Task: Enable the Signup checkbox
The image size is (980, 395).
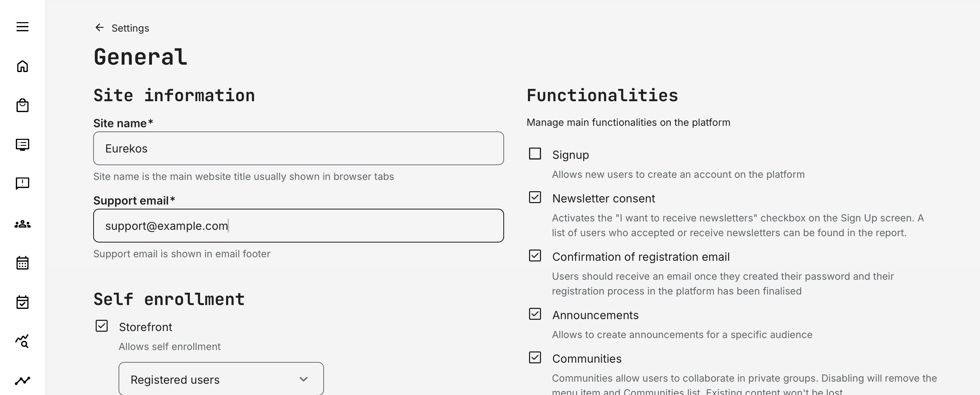Action: 535,154
